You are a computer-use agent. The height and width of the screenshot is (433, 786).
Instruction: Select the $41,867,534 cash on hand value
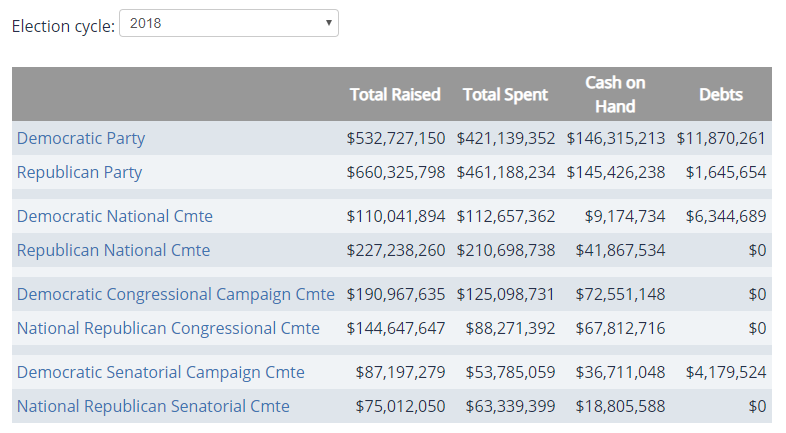click(620, 251)
